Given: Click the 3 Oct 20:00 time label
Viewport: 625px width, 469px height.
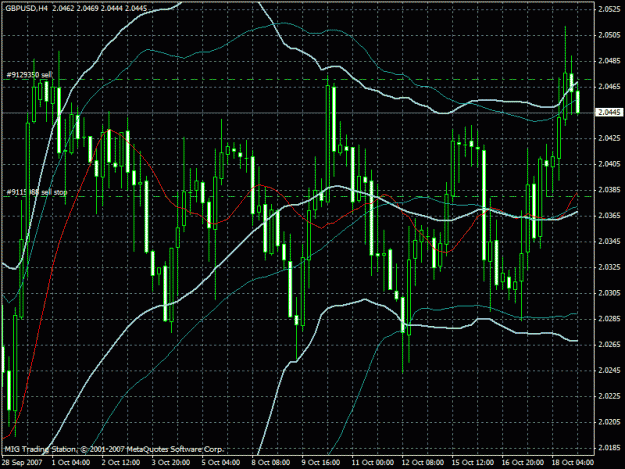Looking at the screenshot, I should point(171,463).
